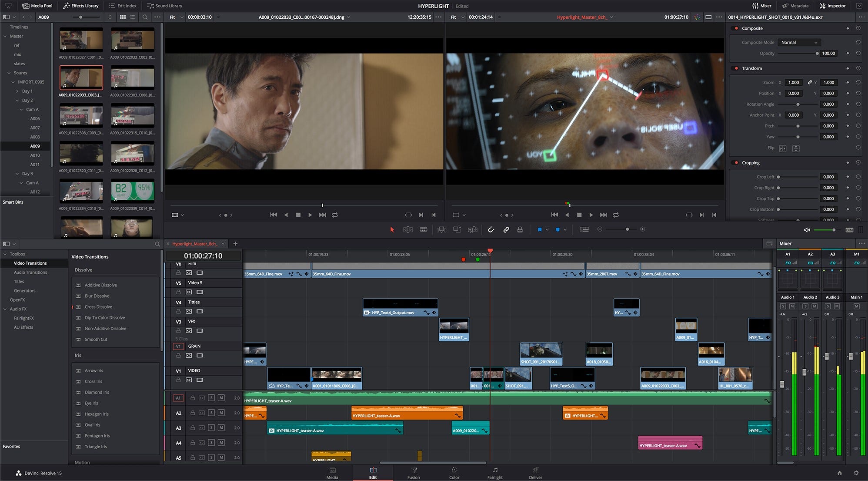This screenshot has width=868, height=481.
Task: Open the flag color dropdown
Action: (x=548, y=229)
